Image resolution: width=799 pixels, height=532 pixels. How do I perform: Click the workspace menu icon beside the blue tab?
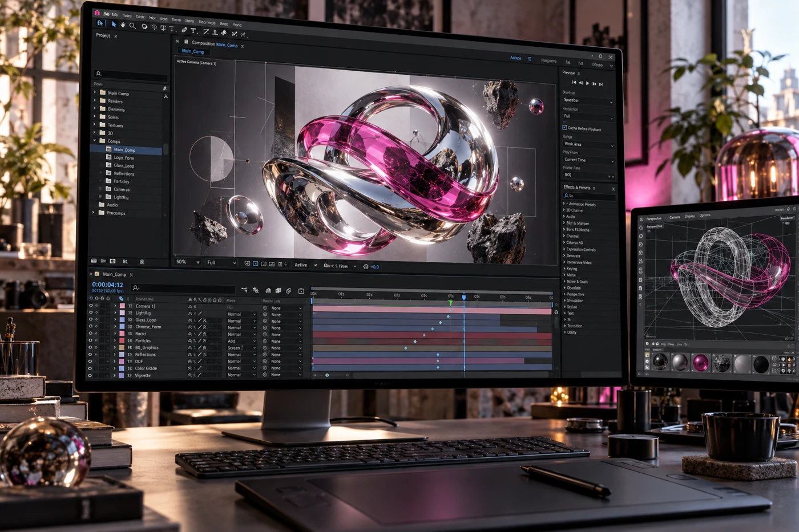pyautogui.click(x=530, y=59)
